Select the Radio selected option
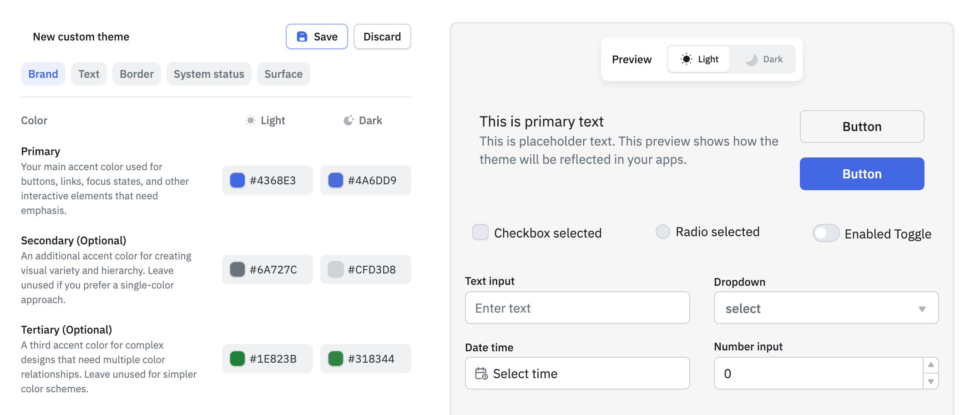 pyautogui.click(x=662, y=232)
